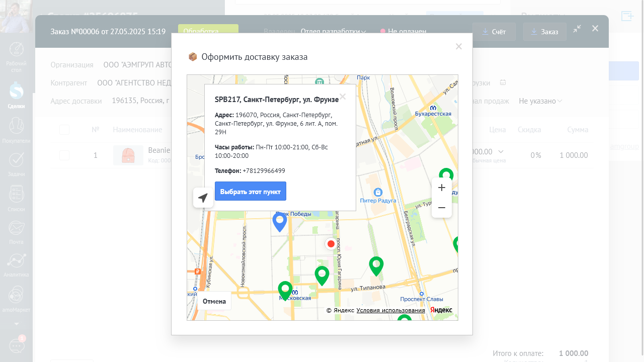
Task: Open Рабочий стол in sidebar
Action: [17, 56]
